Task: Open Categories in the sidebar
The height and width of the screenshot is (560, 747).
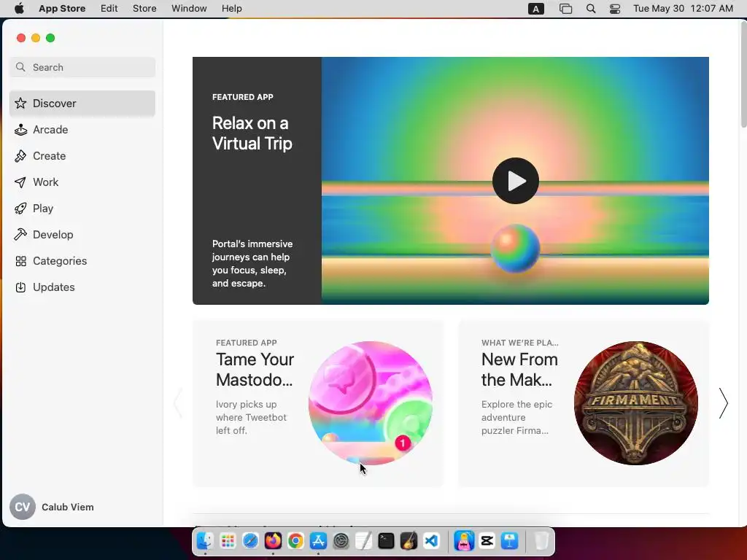Action: [82, 261]
